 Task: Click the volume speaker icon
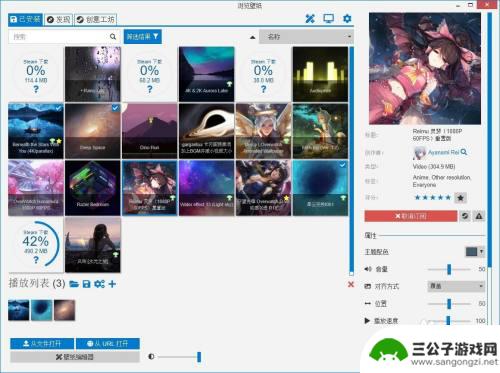point(368,269)
